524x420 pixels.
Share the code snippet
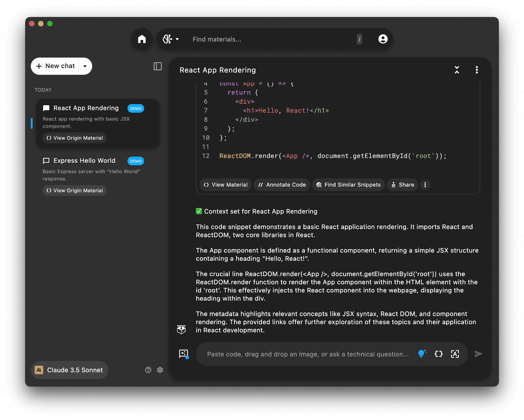coord(403,185)
